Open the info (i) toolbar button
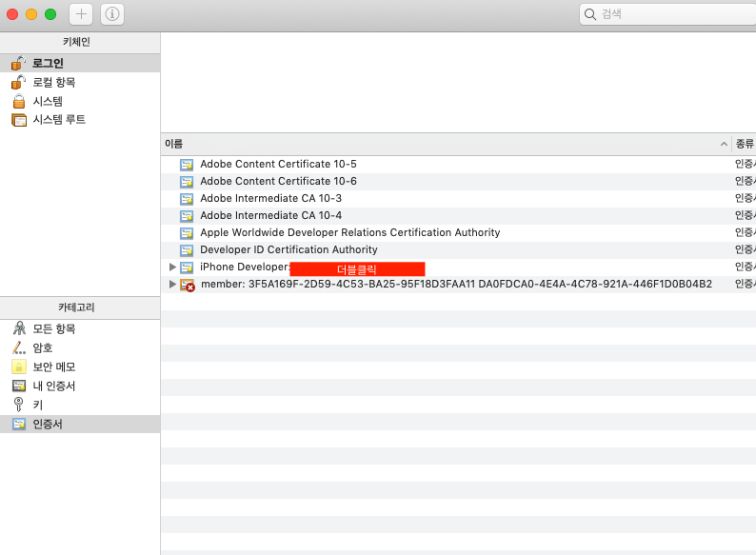Viewport: 756px width, 555px height. [112, 14]
